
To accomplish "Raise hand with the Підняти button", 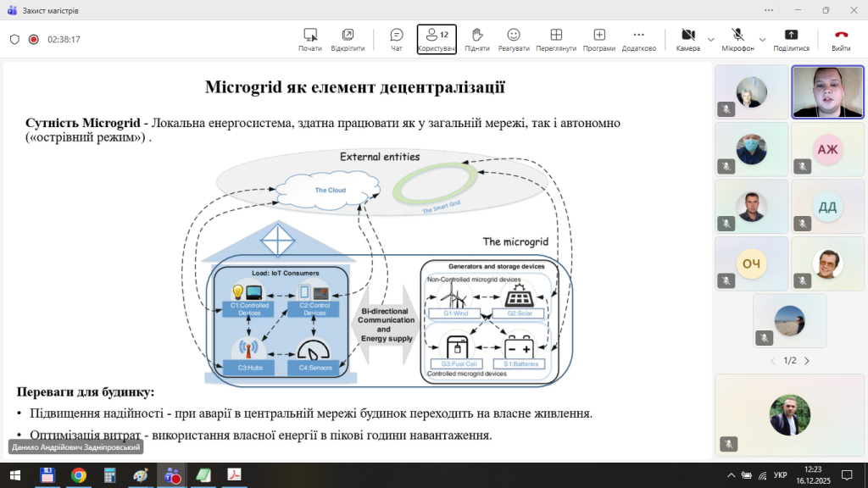I will pyautogui.click(x=477, y=39).
